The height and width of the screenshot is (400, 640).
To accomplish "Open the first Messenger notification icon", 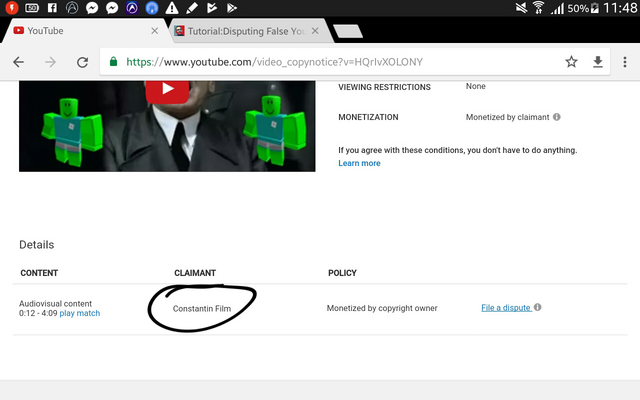I will click(x=92, y=8).
